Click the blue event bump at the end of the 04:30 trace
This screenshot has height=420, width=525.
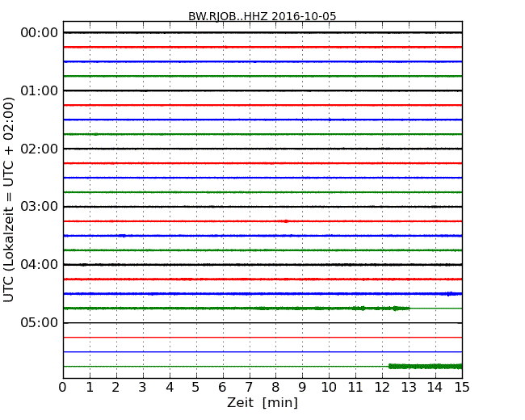pyautogui.click(x=450, y=294)
